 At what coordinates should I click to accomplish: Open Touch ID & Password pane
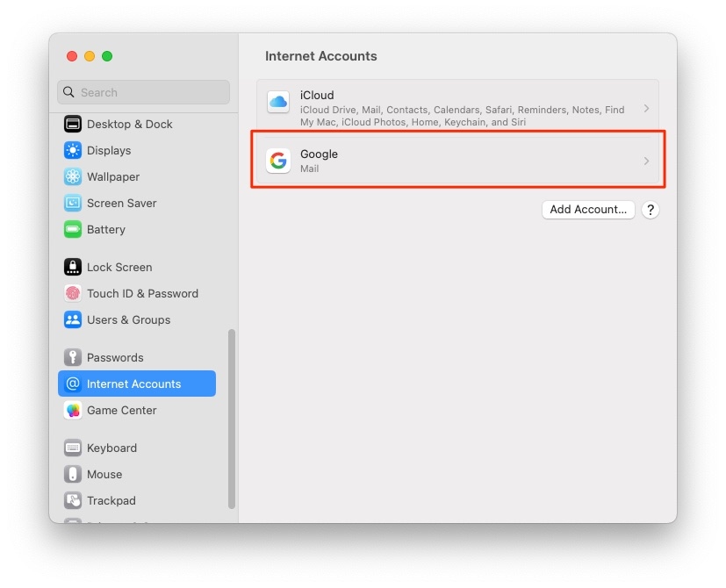[x=142, y=293]
